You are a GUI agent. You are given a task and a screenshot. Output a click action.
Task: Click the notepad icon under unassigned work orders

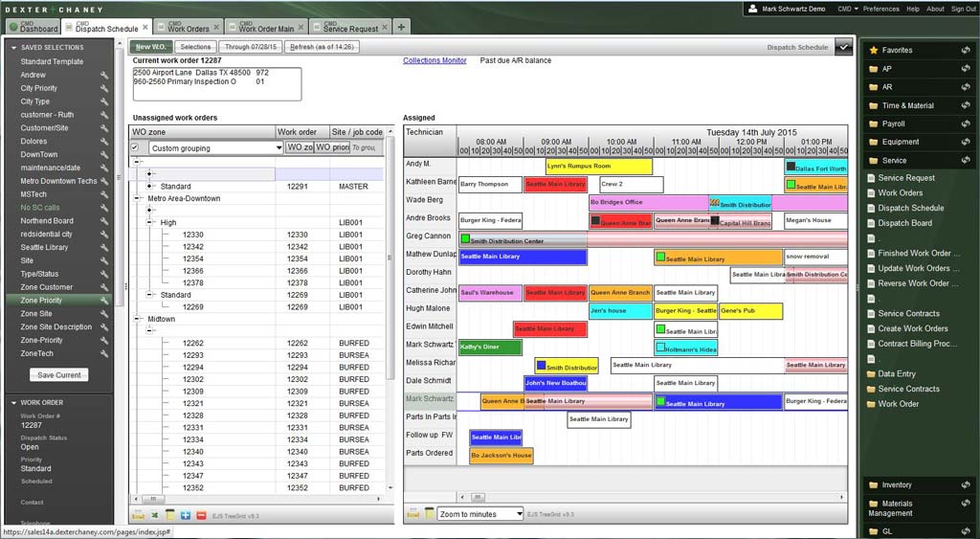coord(170,515)
